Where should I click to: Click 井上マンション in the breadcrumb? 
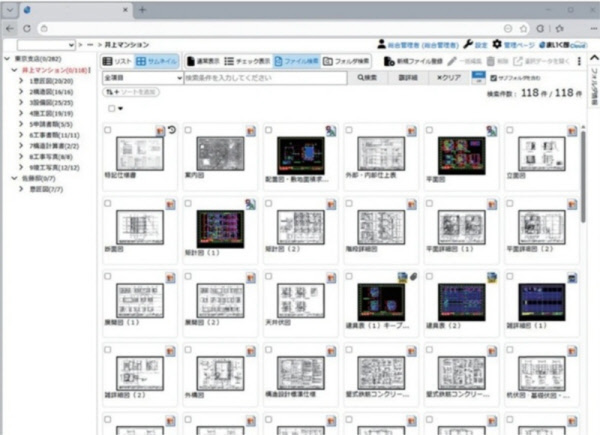(127, 45)
